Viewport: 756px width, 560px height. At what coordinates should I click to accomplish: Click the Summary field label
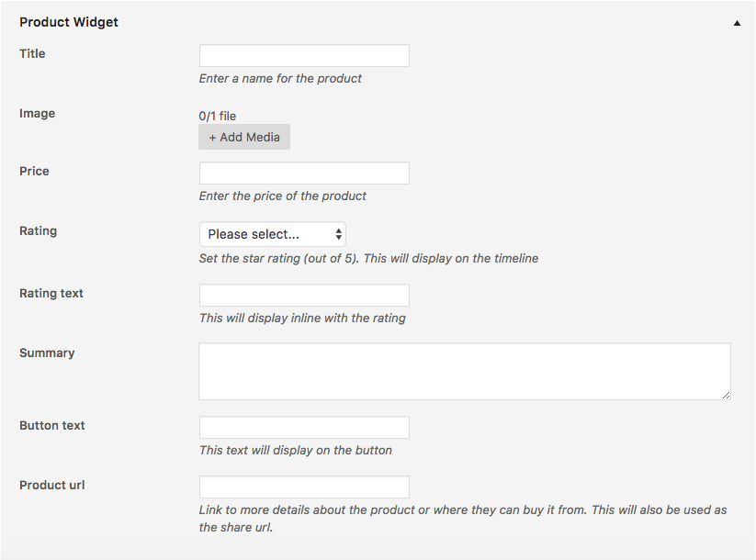[47, 353]
